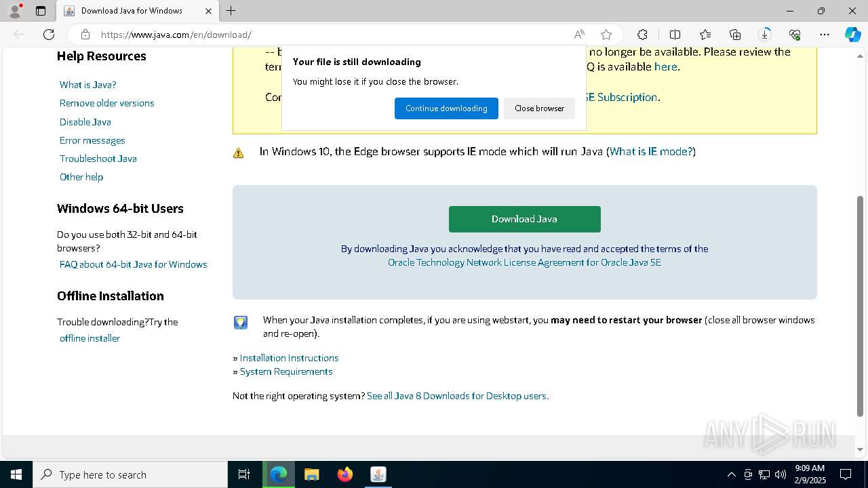This screenshot has height=488, width=868.
Task: Click the address bar URL
Action: click(x=176, y=35)
